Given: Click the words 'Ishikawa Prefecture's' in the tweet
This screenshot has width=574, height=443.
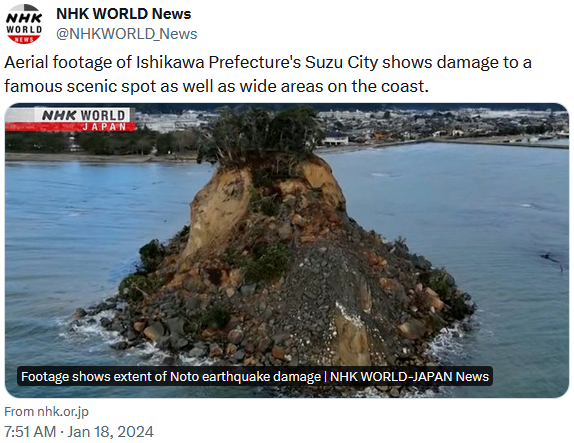Looking at the screenshot, I should click(218, 63).
